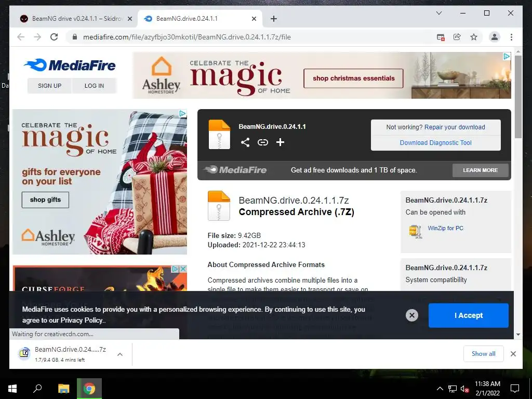The height and width of the screenshot is (399, 532).
Task: Open the WinZip for PC link
Action: coord(445,228)
